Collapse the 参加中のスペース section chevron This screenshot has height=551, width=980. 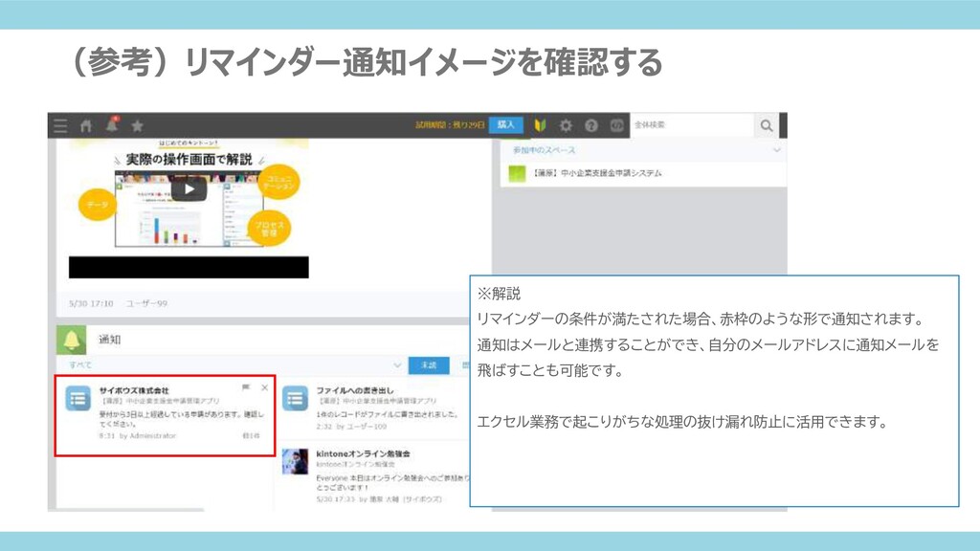(x=776, y=150)
